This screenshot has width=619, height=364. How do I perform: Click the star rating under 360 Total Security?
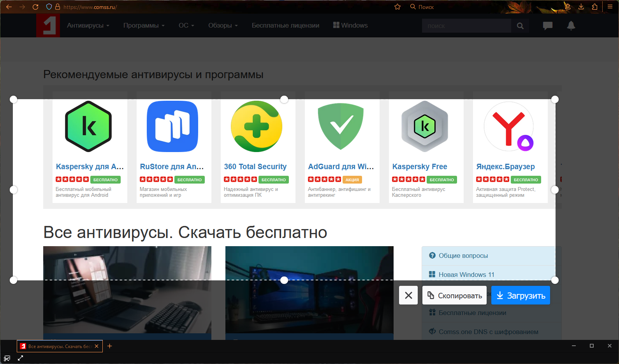[x=240, y=179]
